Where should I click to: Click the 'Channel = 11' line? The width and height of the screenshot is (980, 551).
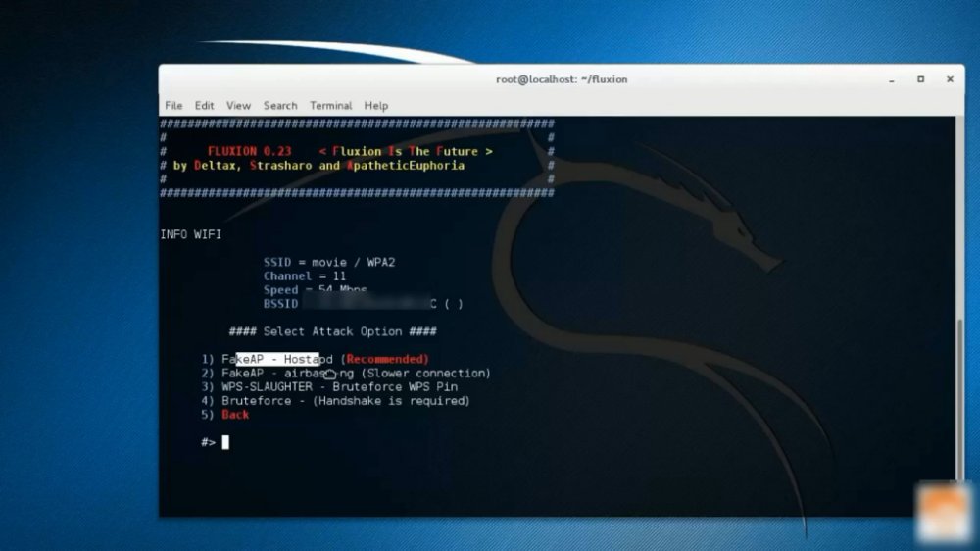click(x=305, y=275)
